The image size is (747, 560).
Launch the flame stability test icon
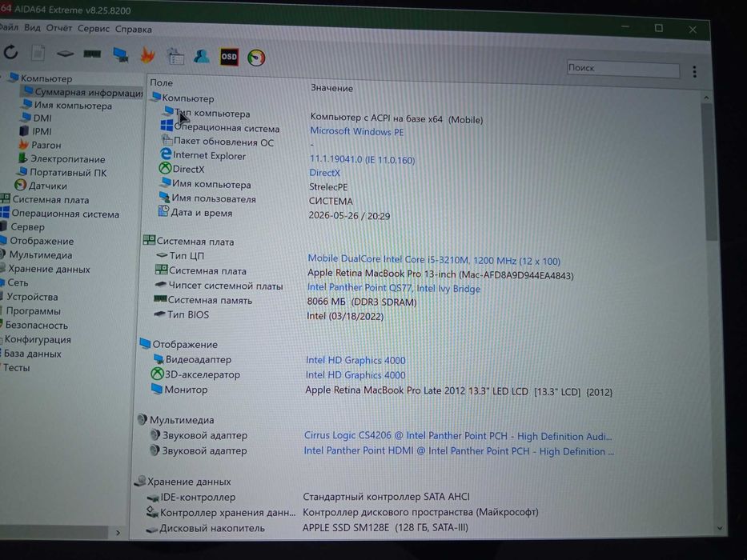(x=147, y=55)
